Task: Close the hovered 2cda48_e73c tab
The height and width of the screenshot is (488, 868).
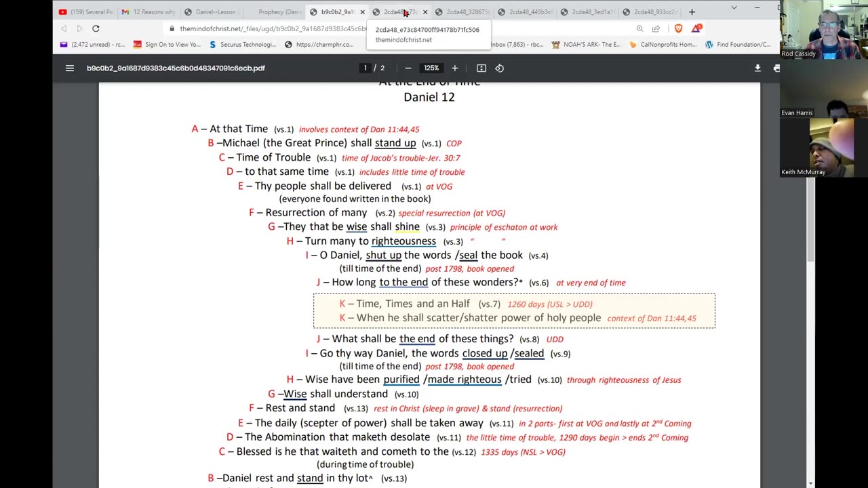Action: (x=425, y=12)
